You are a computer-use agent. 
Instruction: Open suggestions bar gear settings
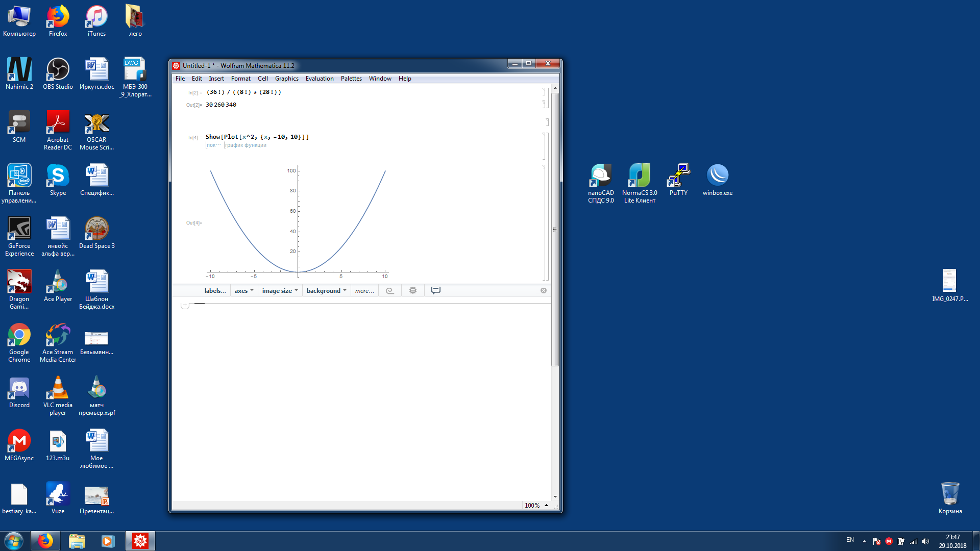(413, 291)
